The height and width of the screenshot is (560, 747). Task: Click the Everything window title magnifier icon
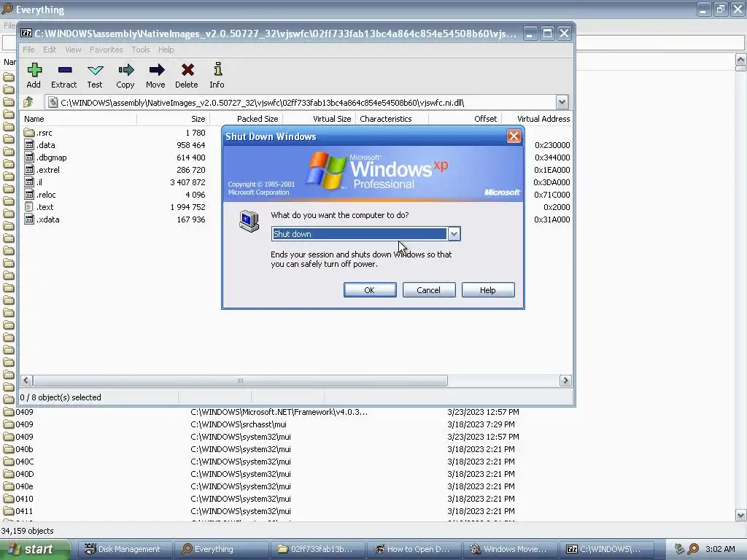[7, 9]
